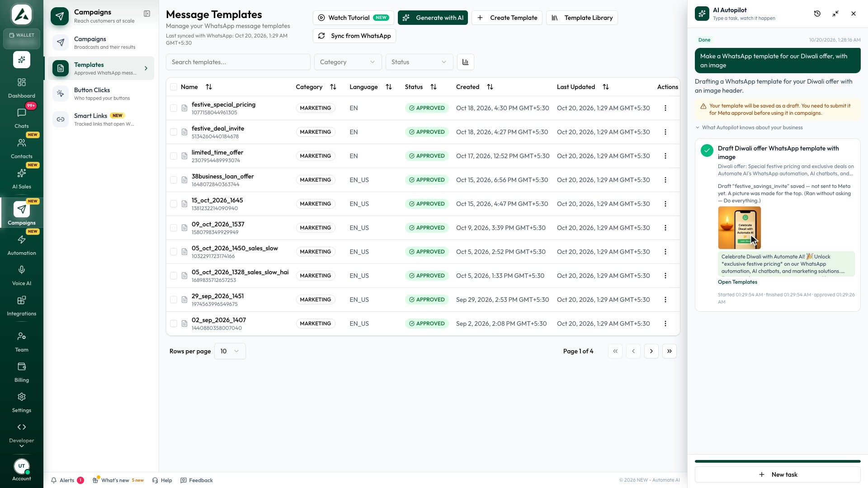Select the limited_time_offer row checkbox
The height and width of the screenshot is (488, 868).
(x=174, y=156)
